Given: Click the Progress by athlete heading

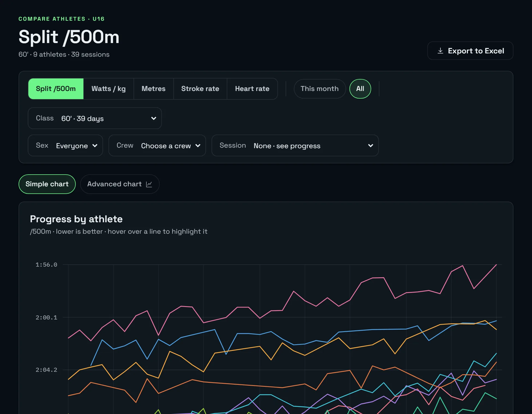Looking at the screenshot, I should [76, 219].
